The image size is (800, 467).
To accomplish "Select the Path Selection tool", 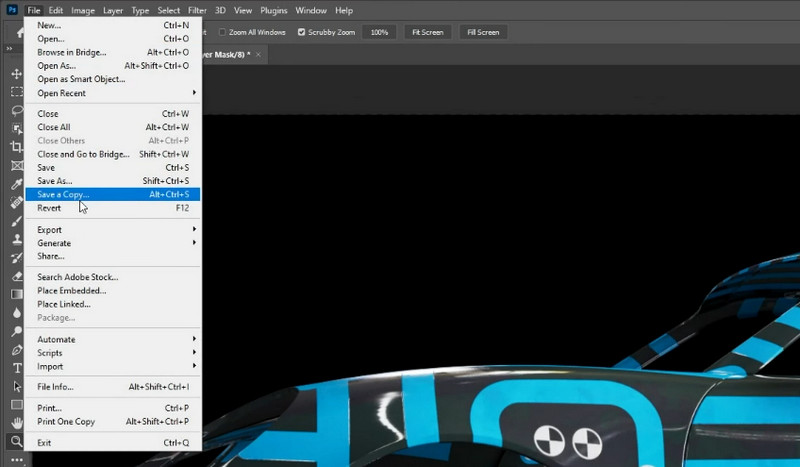I will point(16,386).
